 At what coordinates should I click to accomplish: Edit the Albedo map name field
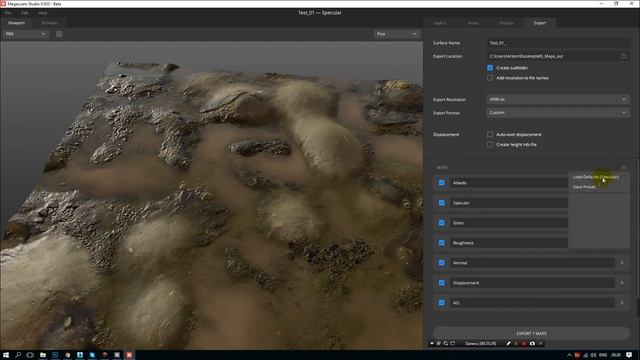click(x=509, y=183)
